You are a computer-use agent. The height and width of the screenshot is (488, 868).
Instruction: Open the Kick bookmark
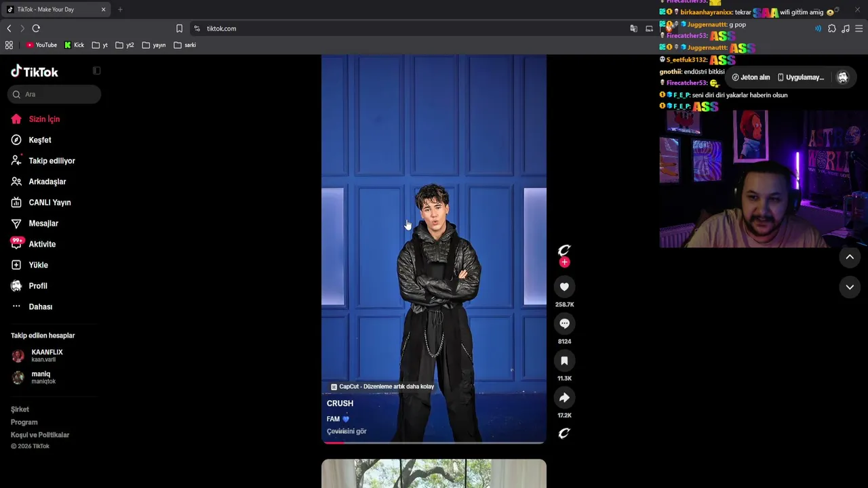click(75, 45)
